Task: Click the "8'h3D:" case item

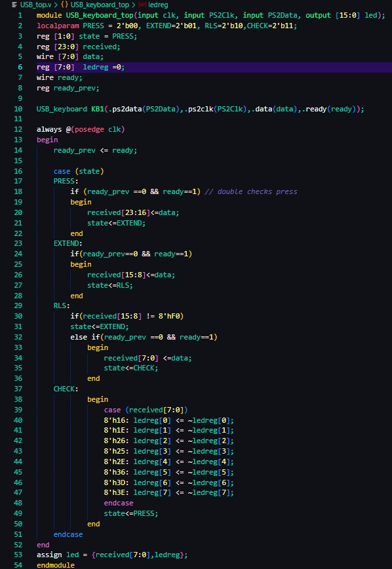Action: point(117,482)
